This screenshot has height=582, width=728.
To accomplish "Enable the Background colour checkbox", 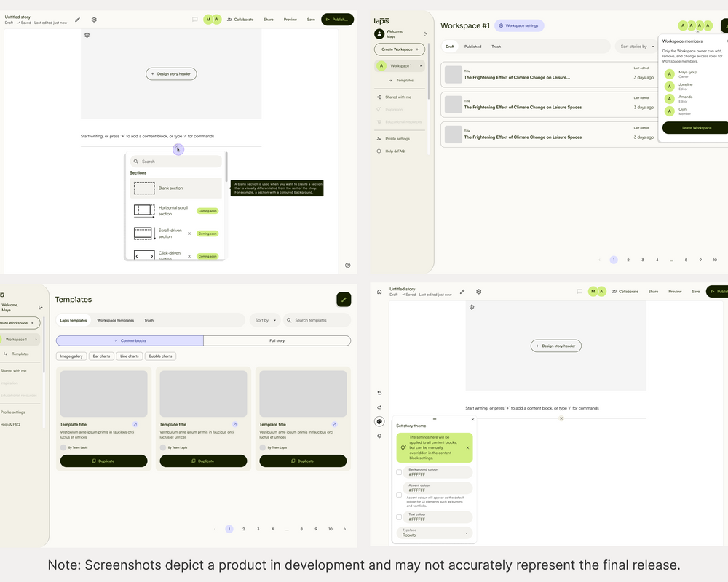I will coord(398,472).
